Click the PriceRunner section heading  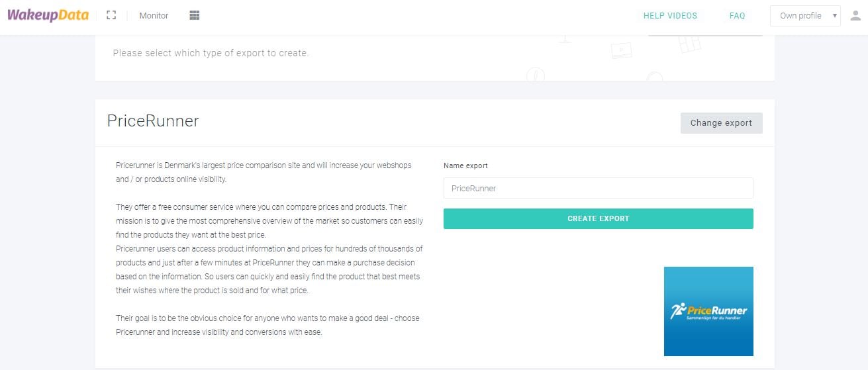[153, 121]
